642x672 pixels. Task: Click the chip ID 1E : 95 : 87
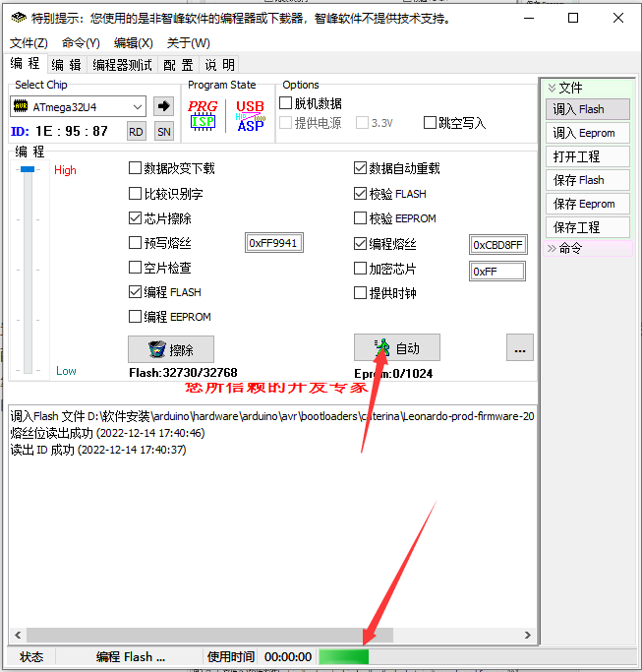tap(72, 131)
